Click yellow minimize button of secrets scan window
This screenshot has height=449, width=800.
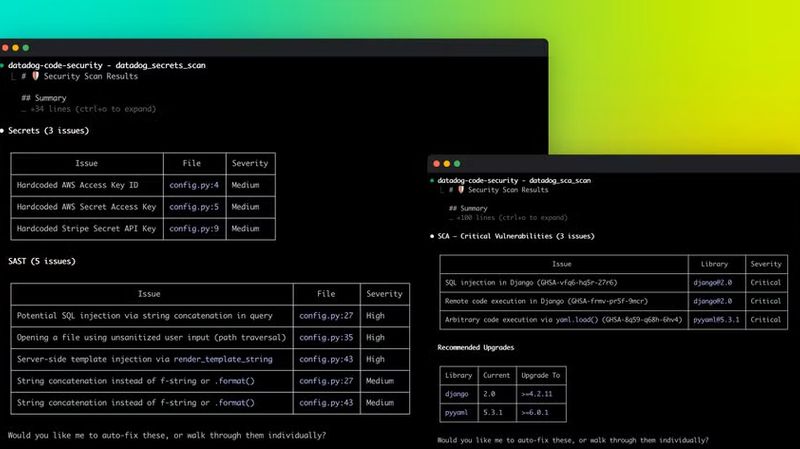[x=15, y=48]
